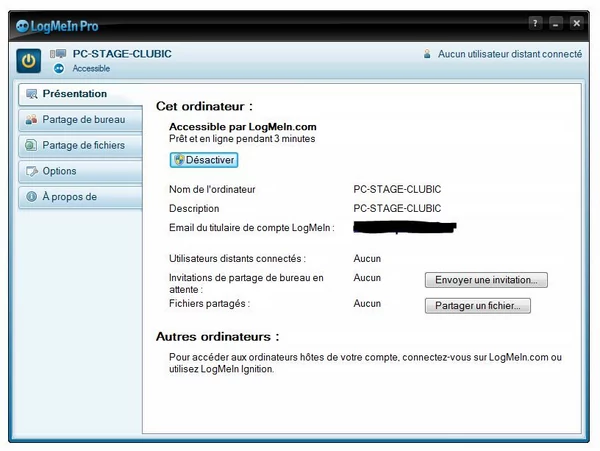Screen dimensions: 600x451
Task: Open the Présentation tab
Action: tap(80, 94)
